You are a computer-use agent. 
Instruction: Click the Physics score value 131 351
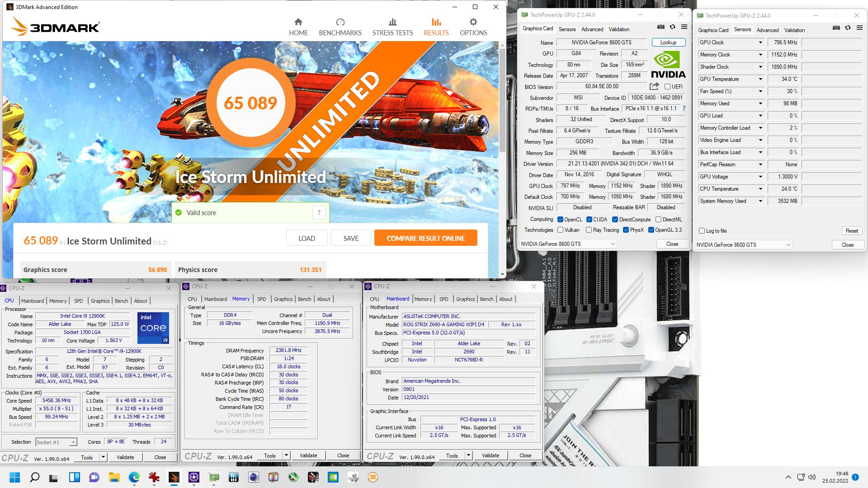tap(310, 270)
